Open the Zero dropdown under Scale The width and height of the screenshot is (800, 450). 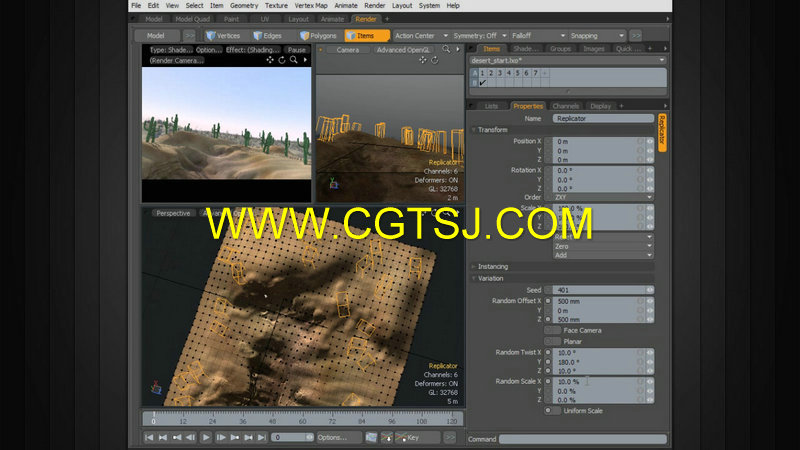[x=603, y=246]
